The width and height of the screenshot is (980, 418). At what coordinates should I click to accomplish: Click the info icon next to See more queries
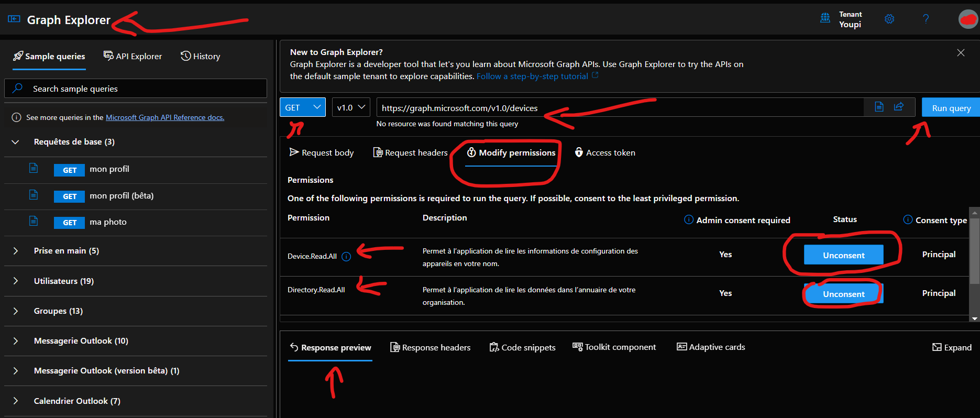click(16, 117)
